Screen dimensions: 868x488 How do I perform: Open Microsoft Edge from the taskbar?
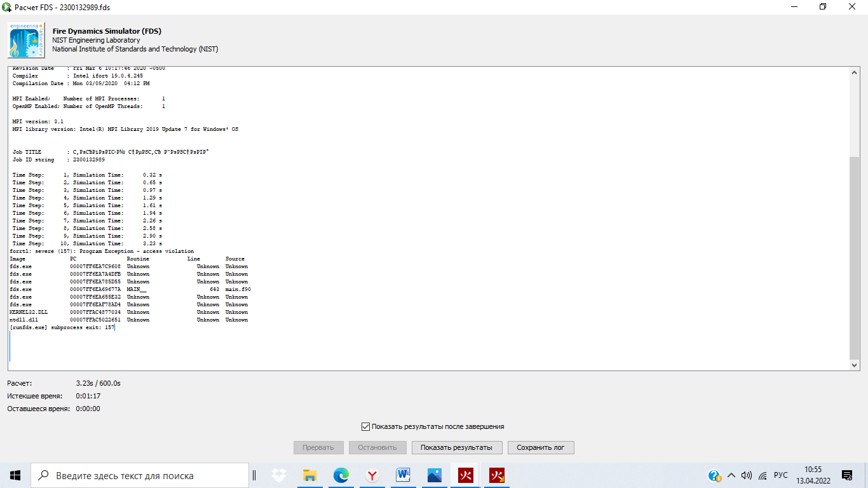tap(341, 475)
